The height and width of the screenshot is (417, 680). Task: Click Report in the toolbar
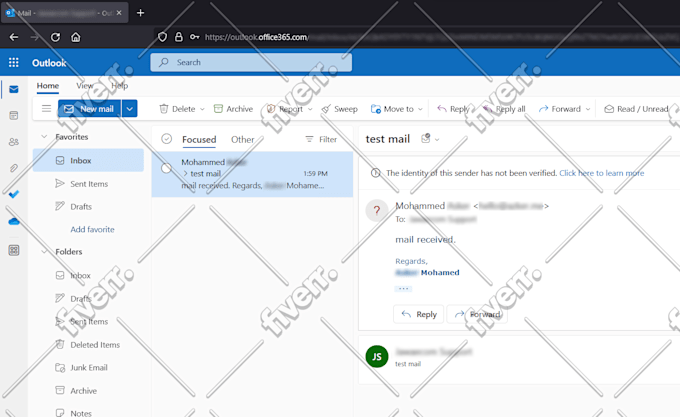coord(285,109)
